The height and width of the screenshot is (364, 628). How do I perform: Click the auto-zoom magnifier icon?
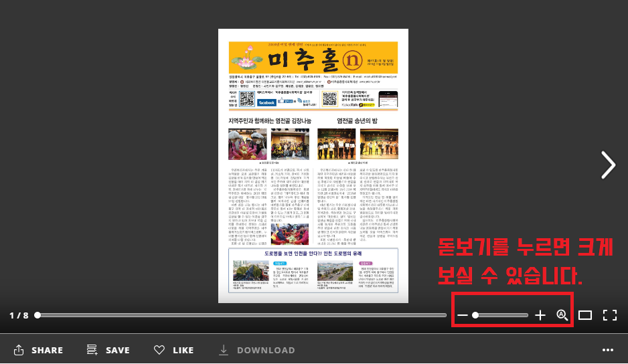[x=562, y=315]
